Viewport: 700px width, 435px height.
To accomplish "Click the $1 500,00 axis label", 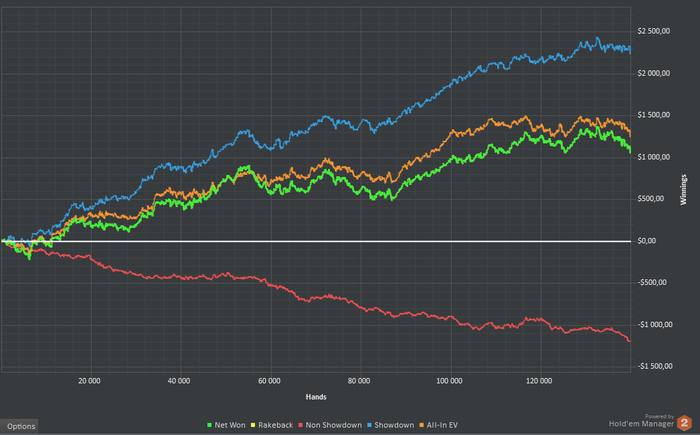I will (654, 115).
